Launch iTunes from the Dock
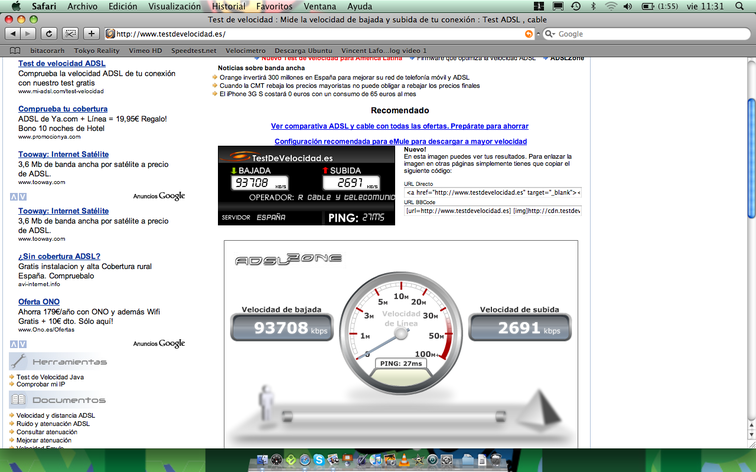This screenshot has height=472, width=756. pyautogui.click(x=376, y=460)
